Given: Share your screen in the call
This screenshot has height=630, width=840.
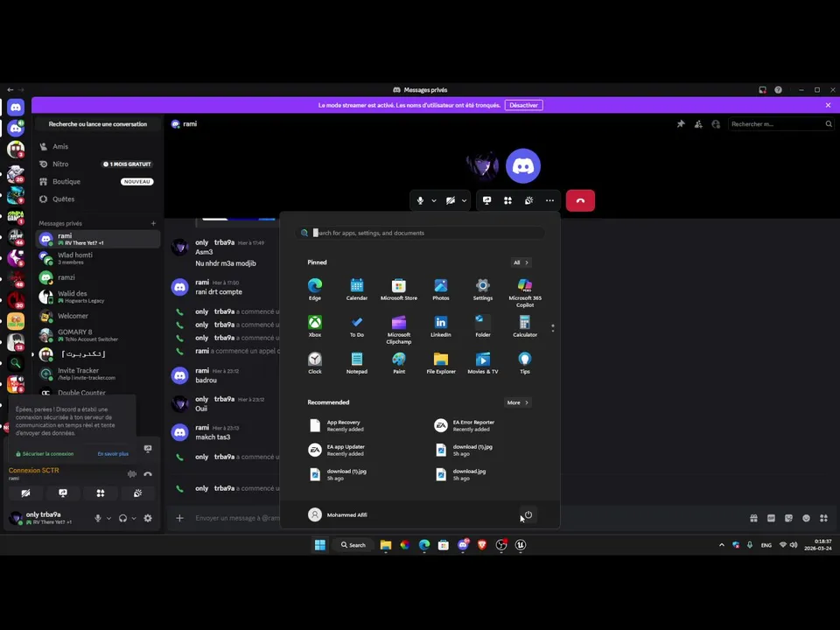Looking at the screenshot, I should point(487,200).
